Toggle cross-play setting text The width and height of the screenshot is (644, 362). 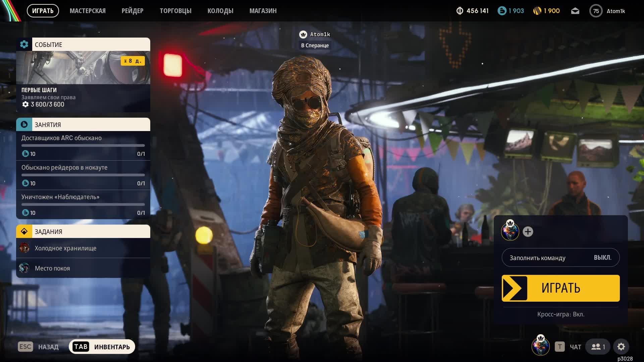(x=560, y=314)
